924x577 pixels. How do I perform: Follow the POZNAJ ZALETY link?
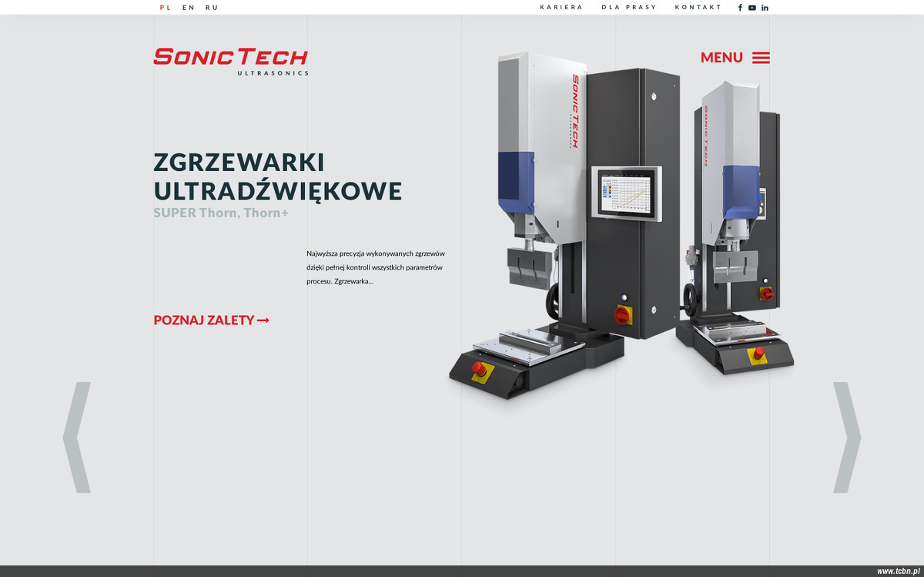212,320
